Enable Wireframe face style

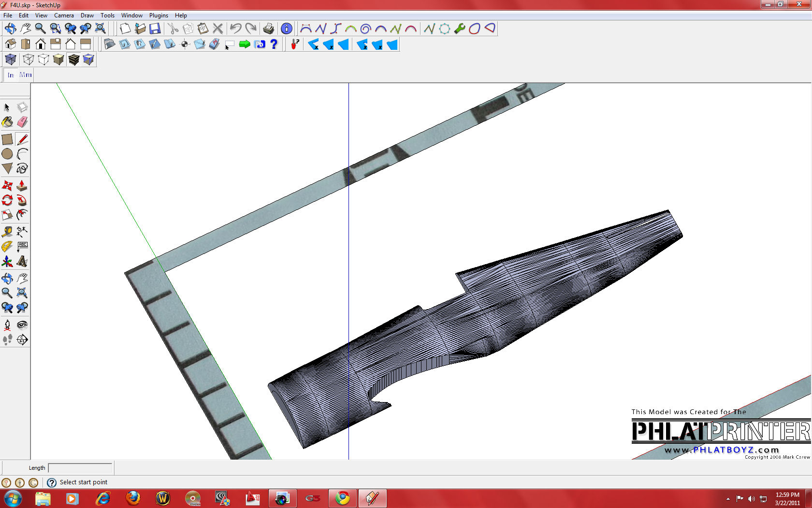click(29, 60)
